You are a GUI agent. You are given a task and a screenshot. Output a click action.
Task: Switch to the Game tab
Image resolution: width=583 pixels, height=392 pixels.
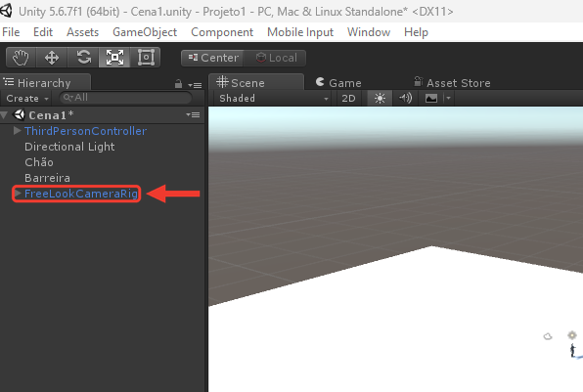pos(338,83)
